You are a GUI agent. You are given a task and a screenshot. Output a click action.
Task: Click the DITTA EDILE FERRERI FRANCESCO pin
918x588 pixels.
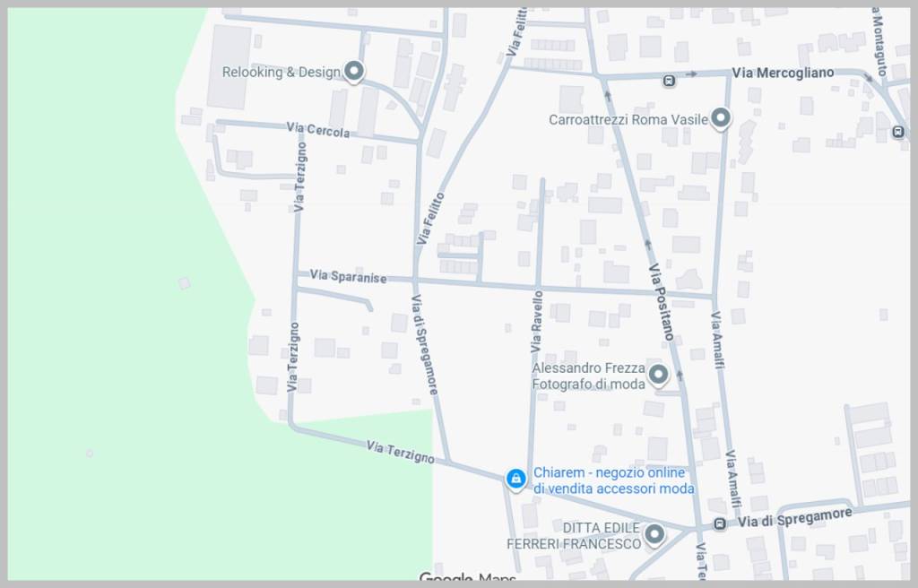[654, 534]
